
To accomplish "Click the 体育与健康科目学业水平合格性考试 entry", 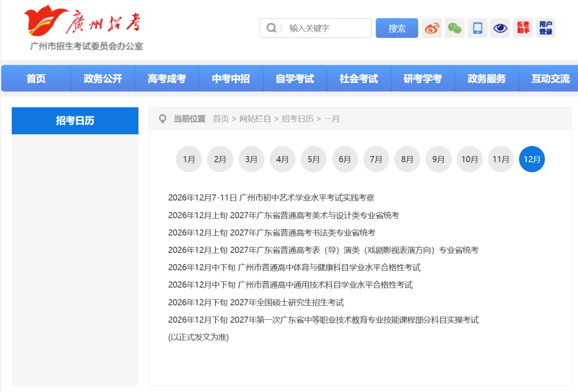I will coord(294,267).
